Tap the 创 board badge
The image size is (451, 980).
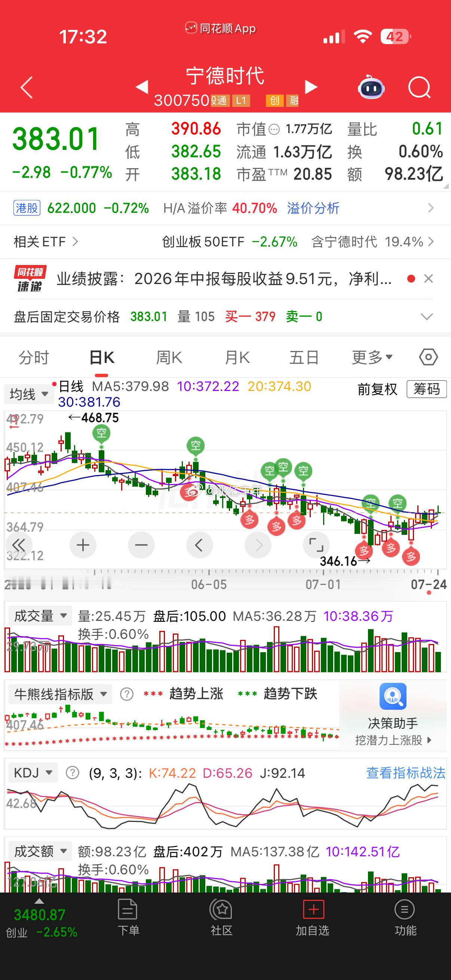pos(274,101)
